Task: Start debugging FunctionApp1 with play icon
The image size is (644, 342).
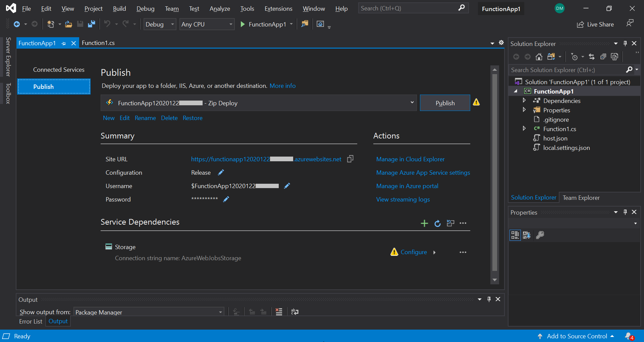Action: click(243, 24)
